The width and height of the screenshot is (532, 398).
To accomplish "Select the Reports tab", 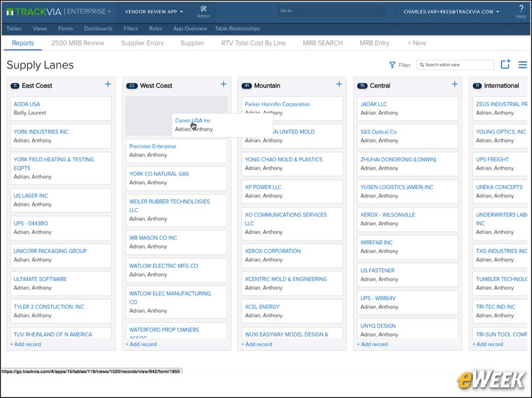I will [x=22, y=43].
